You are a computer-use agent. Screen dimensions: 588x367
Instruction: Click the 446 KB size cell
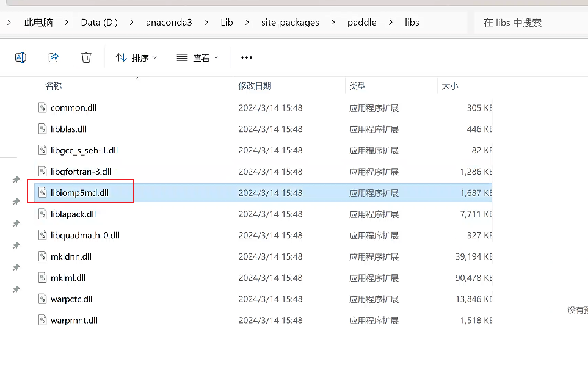click(479, 129)
